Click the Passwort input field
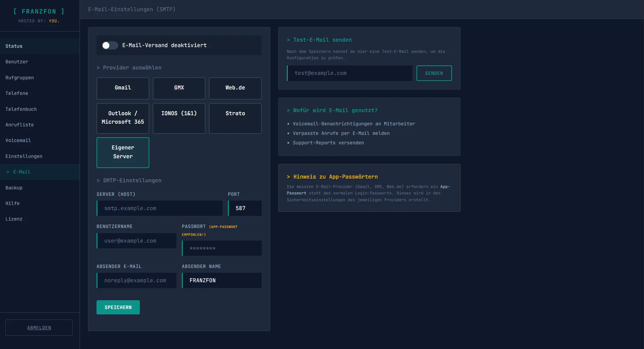644x349 pixels. 222,248
